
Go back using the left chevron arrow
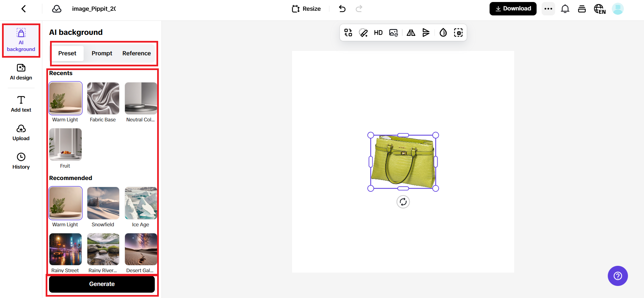click(x=24, y=9)
